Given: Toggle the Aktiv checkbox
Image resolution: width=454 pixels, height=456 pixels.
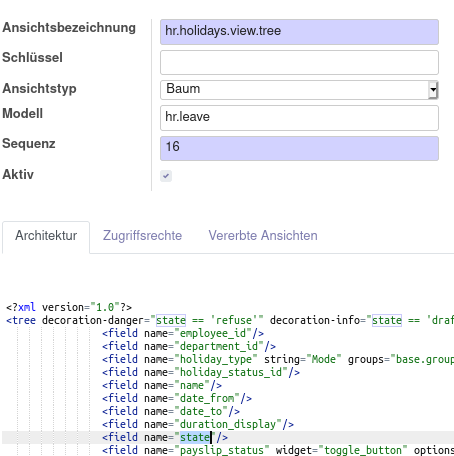Looking at the screenshot, I should pyautogui.click(x=166, y=176).
